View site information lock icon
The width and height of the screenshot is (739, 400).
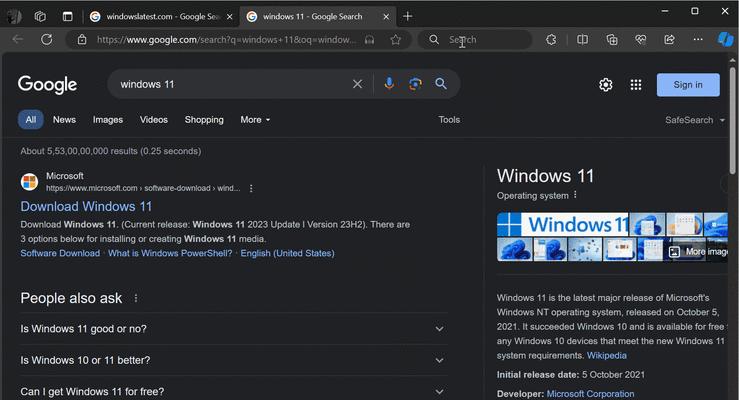click(x=82, y=40)
